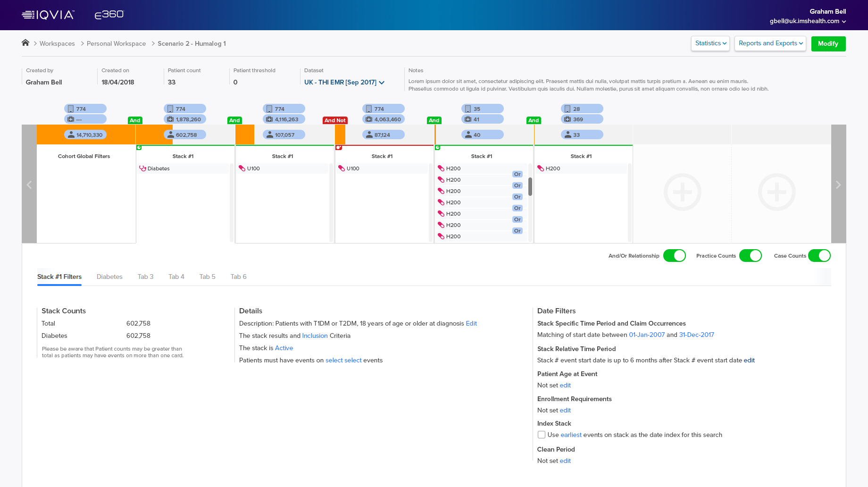868x487 pixels.
Task: Open the UK - THI EMR dataset dropdown
Action: tap(344, 82)
